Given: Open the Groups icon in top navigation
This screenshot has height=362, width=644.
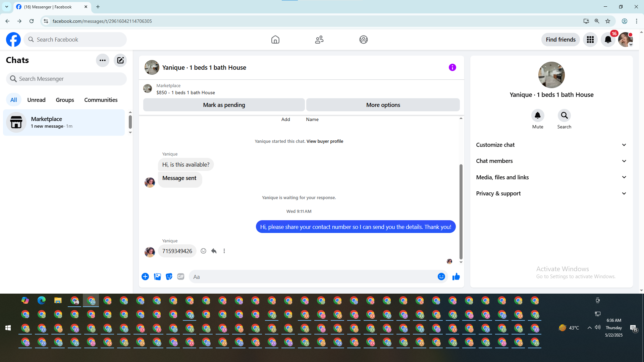Looking at the screenshot, I should (364, 40).
